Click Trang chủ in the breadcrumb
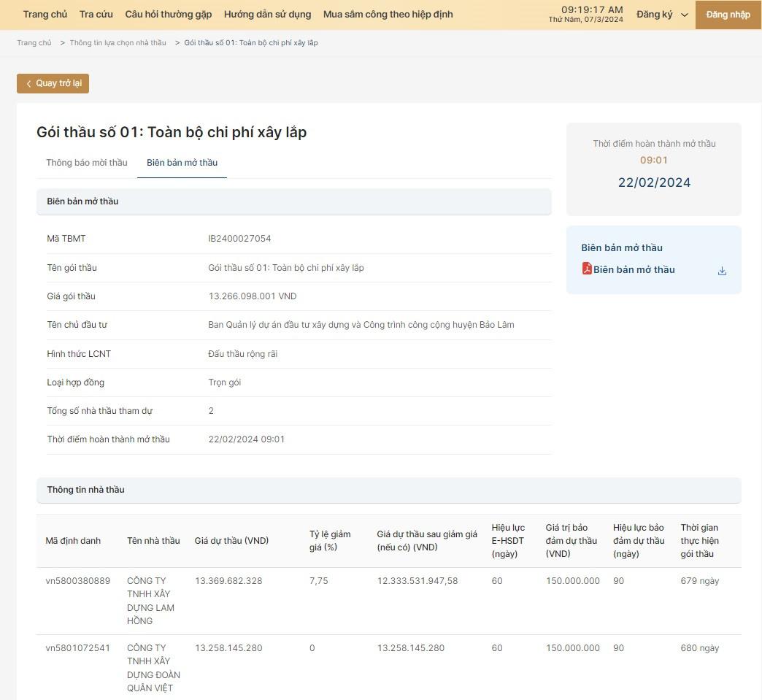 [x=34, y=43]
